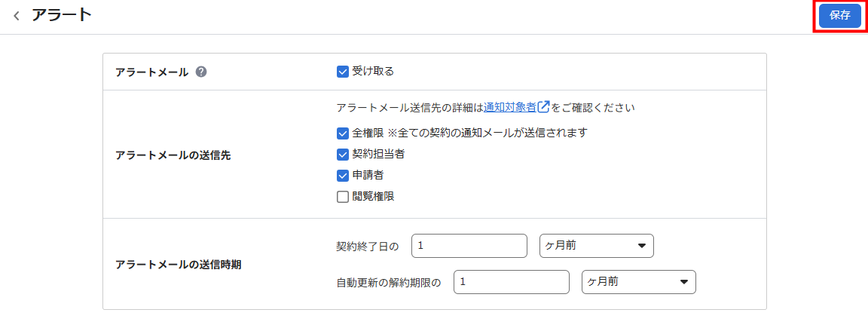Image resolution: width=868 pixels, height=325 pixels.
Task: Click the アラートメール row label
Action: [x=151, y=72]
